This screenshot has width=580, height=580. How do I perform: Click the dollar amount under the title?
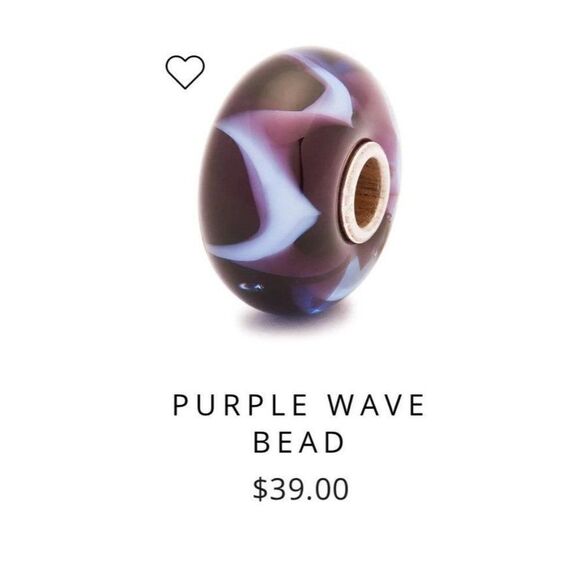click(x=300, y=489)
